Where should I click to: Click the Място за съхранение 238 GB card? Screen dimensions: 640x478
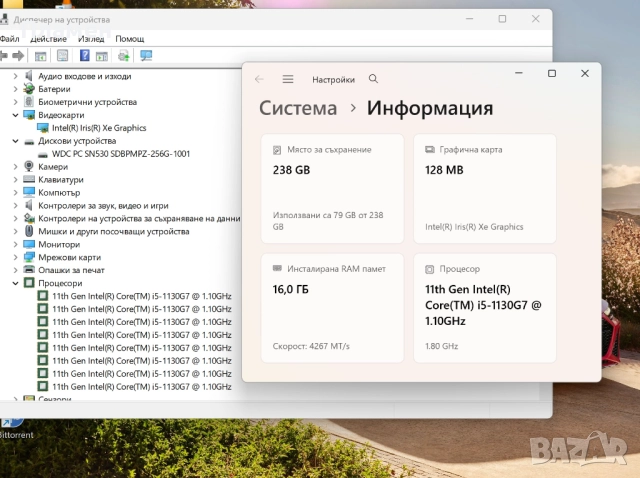pyautogui.click(x=332, y=188)
